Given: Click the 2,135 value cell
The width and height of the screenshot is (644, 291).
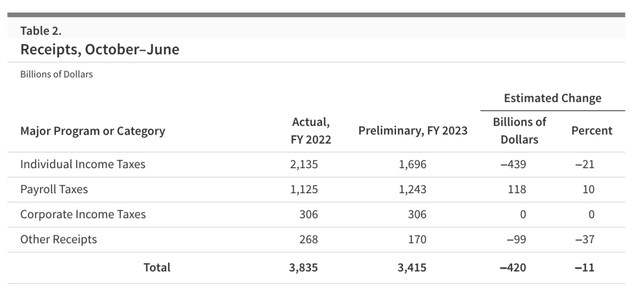Looking at the screenshot, I should (x=304, y=164).
